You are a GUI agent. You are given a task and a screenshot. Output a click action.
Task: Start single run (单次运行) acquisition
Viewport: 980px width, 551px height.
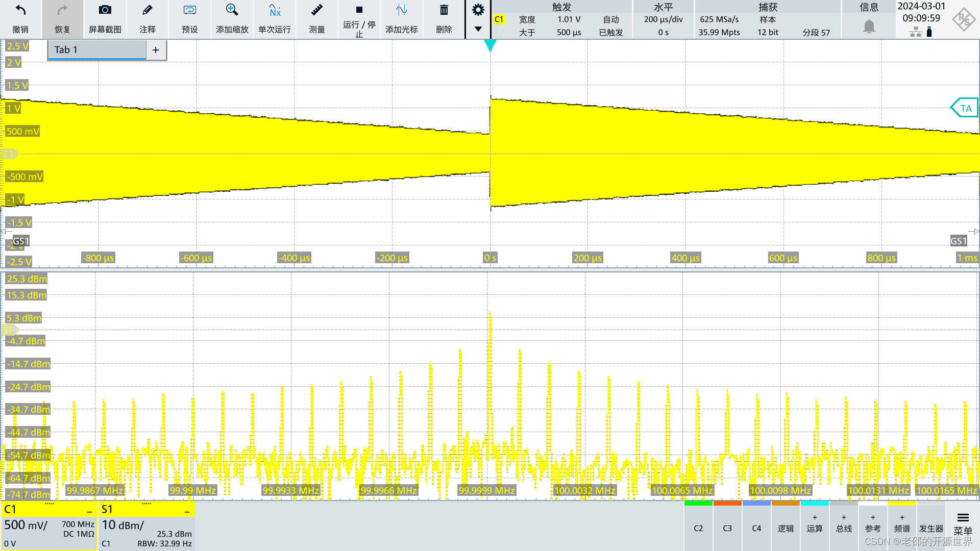coord(275,10)
